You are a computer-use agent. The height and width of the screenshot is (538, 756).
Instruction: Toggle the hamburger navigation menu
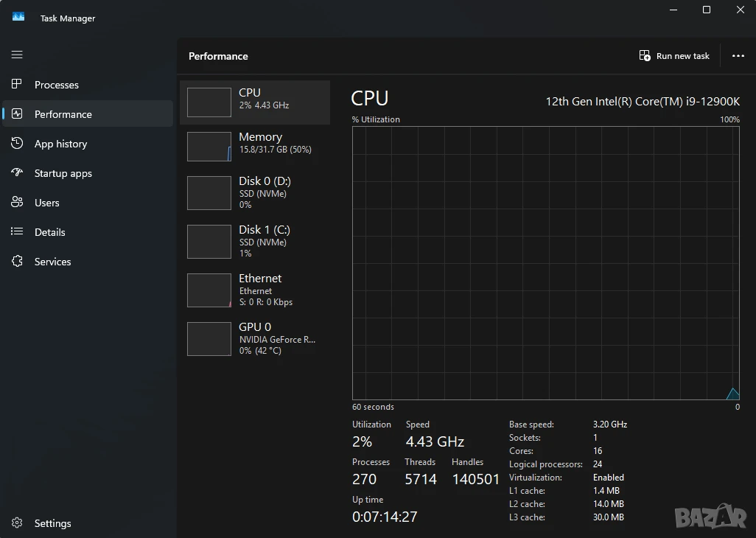[x=17, y=55]
